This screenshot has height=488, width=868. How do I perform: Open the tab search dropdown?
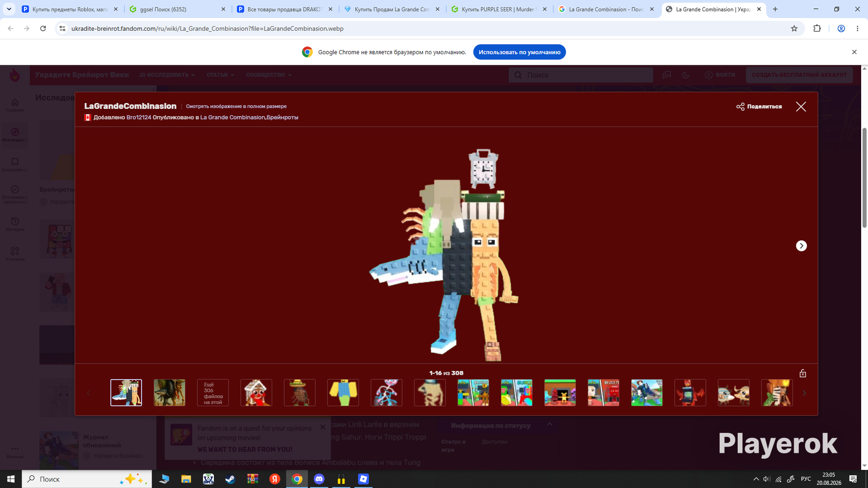click(x=9, y=9)
